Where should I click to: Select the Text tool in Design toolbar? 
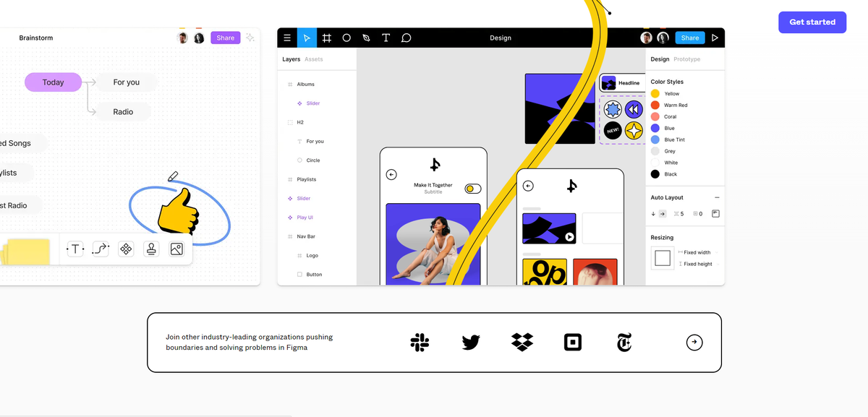click(386, 38)
